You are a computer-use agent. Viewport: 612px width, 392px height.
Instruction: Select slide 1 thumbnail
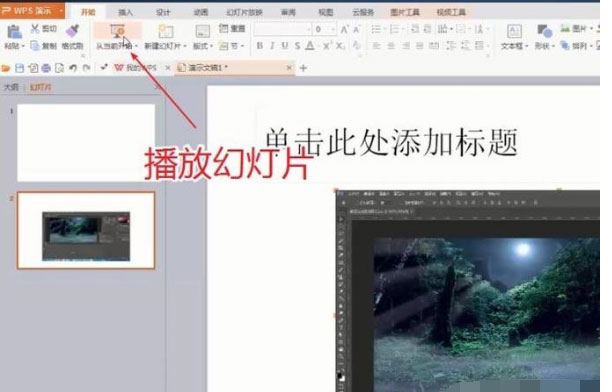pos(86,143)
